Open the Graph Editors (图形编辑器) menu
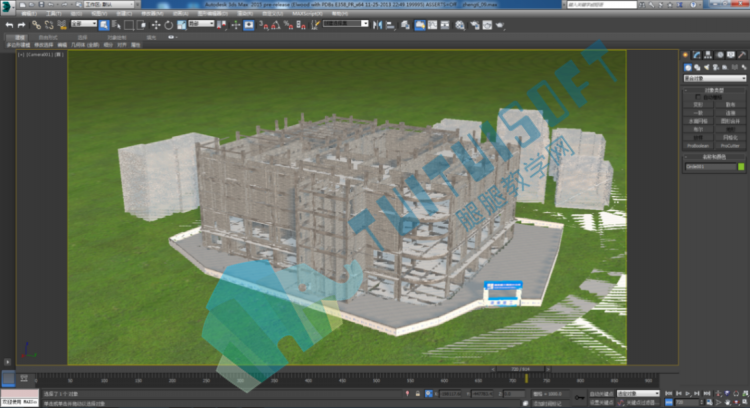Viewport: 750px width, 408px height. tap(212, 13)
